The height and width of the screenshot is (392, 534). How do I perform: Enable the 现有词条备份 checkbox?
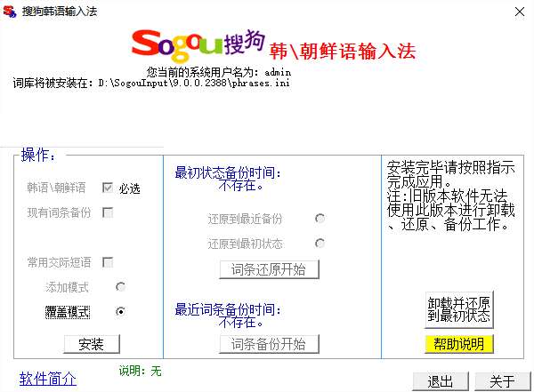click(108, 212)
